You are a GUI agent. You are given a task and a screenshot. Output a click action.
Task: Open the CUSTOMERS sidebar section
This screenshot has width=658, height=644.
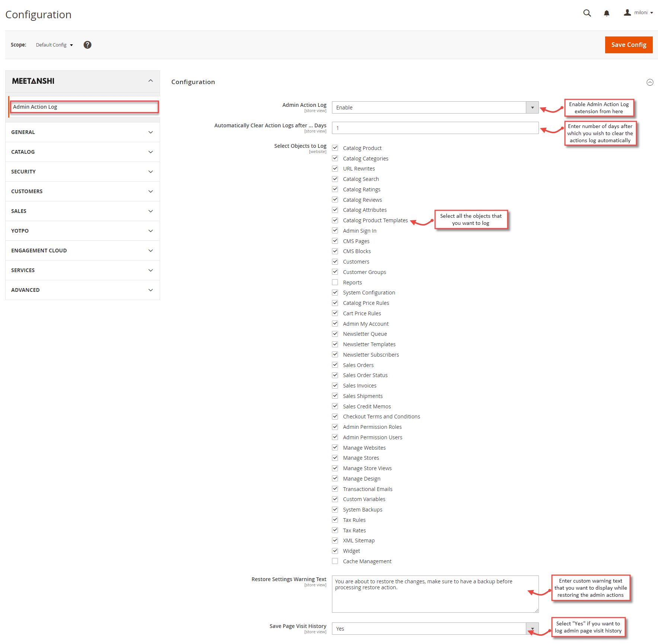click(x=82, y=191)
